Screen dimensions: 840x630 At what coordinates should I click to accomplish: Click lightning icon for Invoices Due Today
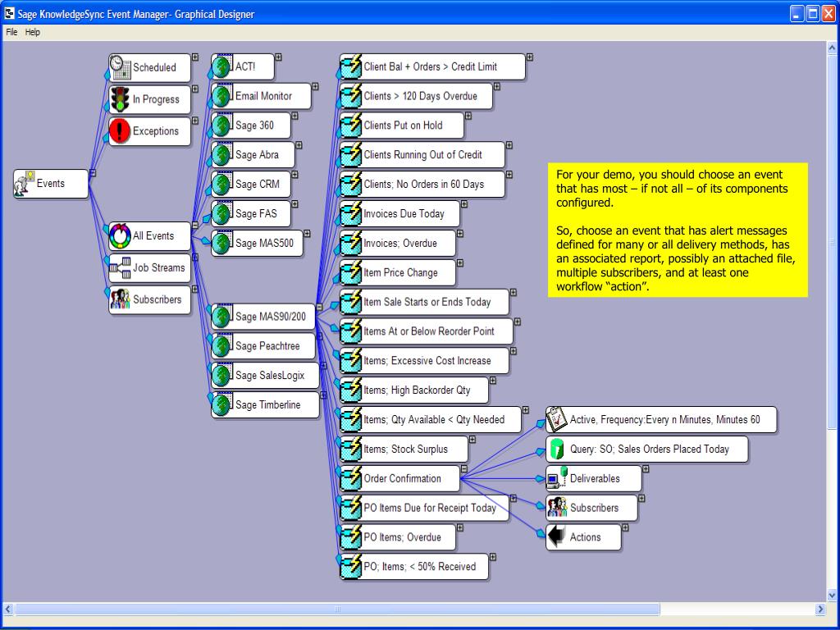(351, 214)
